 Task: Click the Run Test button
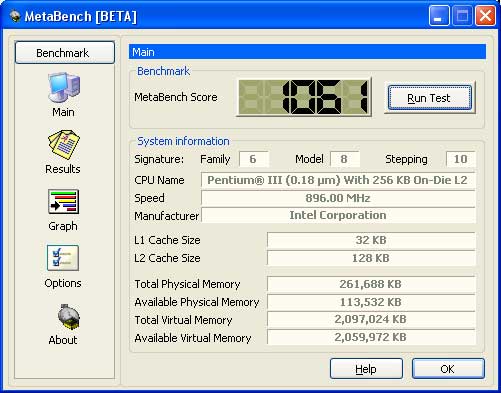[430, 98]
